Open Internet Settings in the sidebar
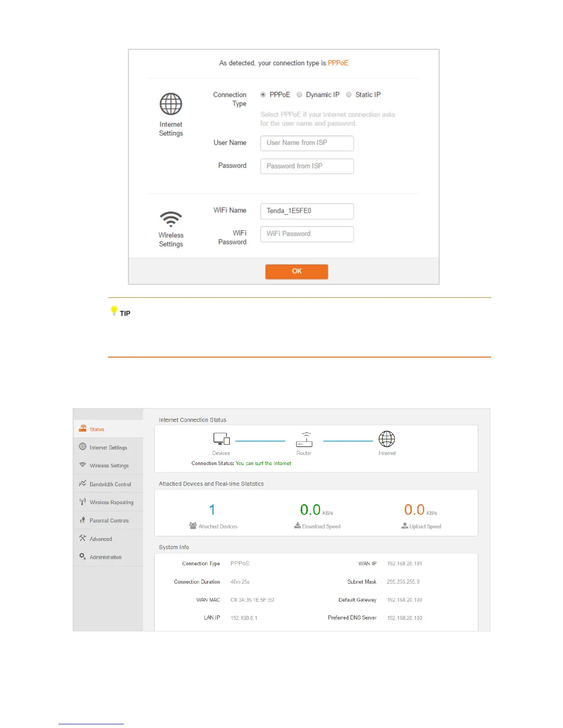563x728 pixels. click(x=108, y=447)
